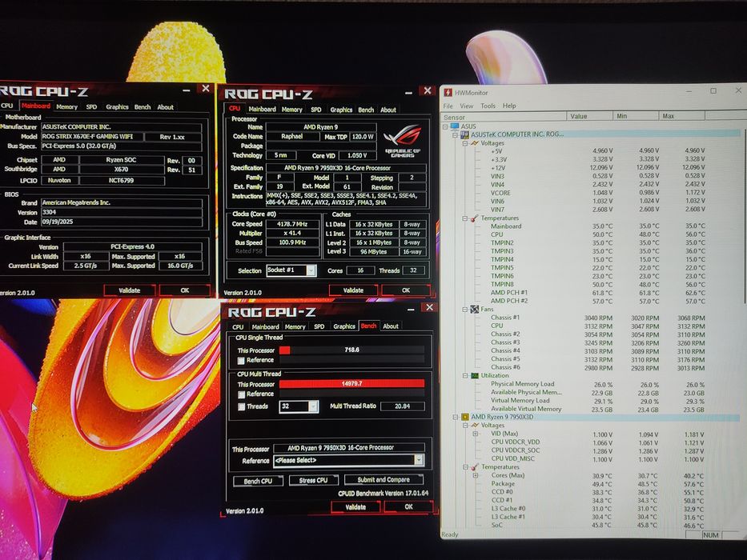Click the Multi Thread Ratio field 20.84
The height and width of the screenshot is (560, 747).
click(402, 406)
